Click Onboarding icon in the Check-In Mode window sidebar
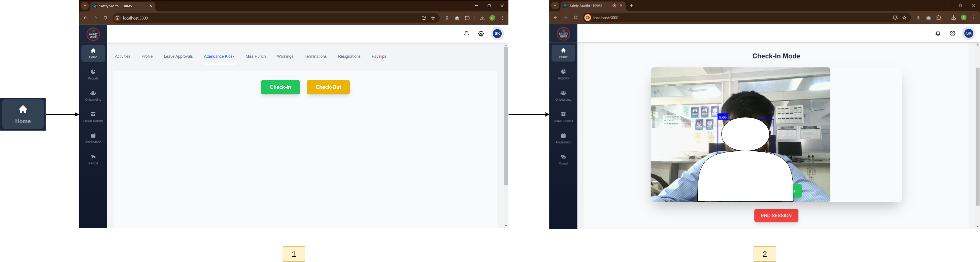 point(563,95)
